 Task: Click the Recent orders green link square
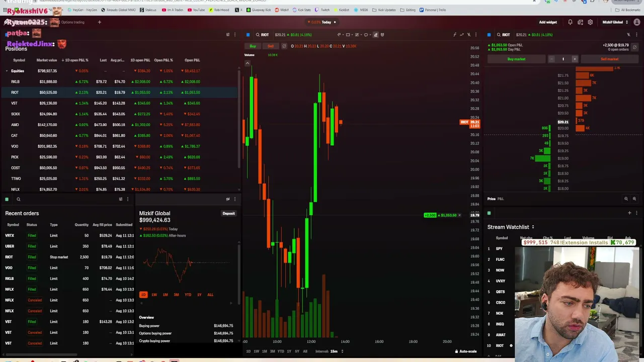[x=7, y=199]
